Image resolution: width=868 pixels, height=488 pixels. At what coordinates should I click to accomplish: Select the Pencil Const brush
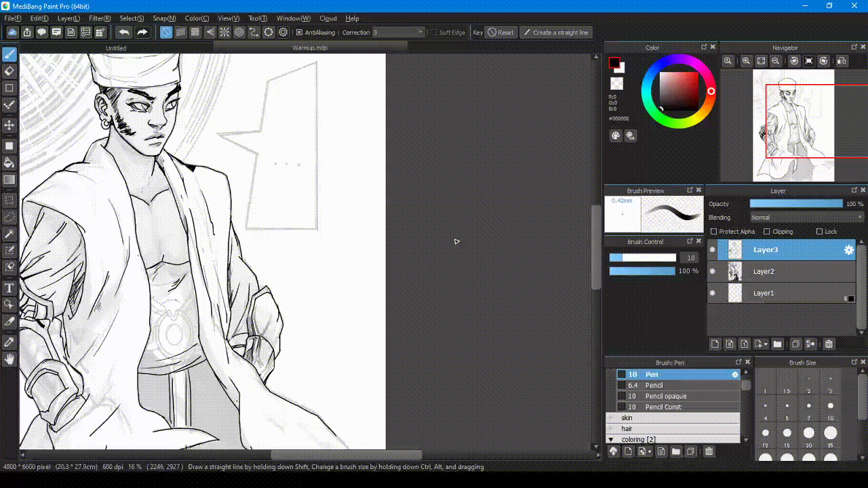coord(678,407)
